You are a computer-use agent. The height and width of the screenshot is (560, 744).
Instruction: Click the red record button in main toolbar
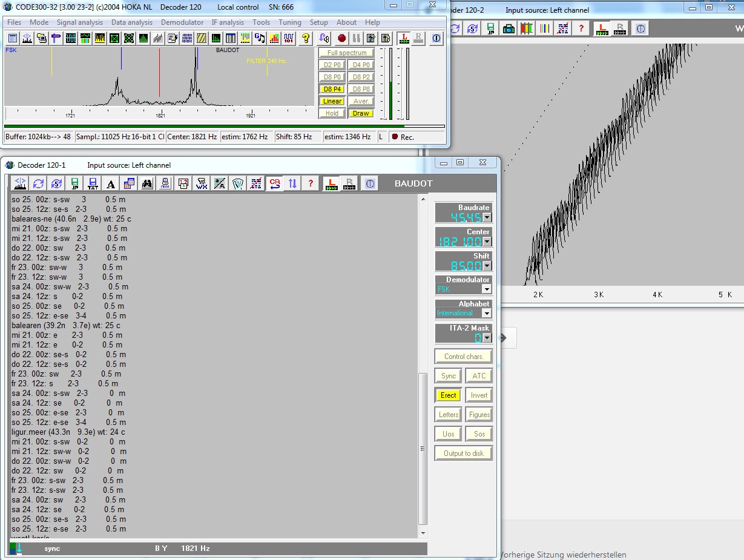tap(342, 38)
